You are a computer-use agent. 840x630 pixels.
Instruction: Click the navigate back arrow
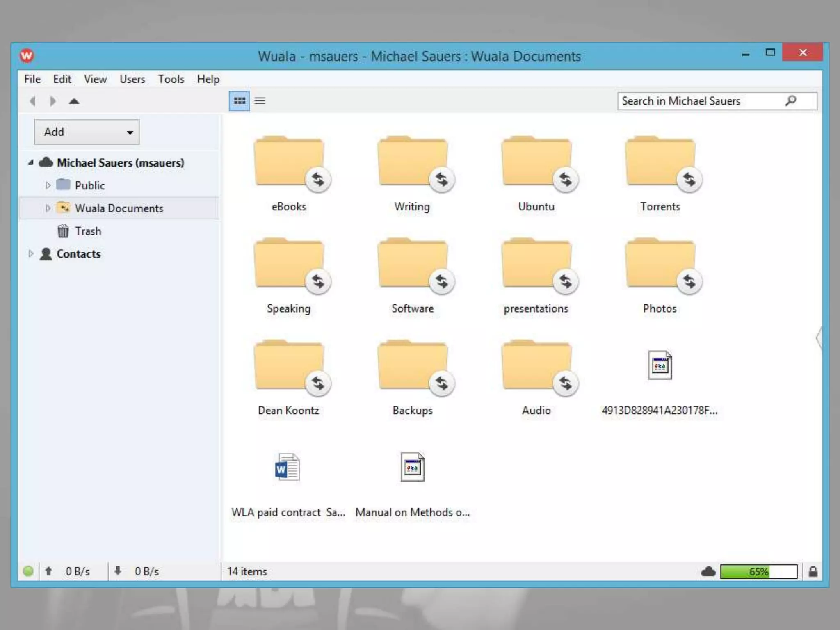click(33, 101)
